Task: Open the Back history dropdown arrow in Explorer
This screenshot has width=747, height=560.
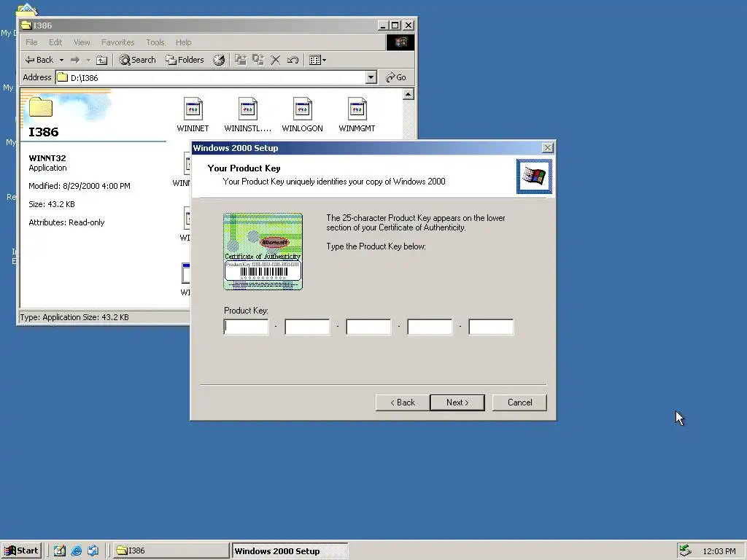Action: [61, 60]
